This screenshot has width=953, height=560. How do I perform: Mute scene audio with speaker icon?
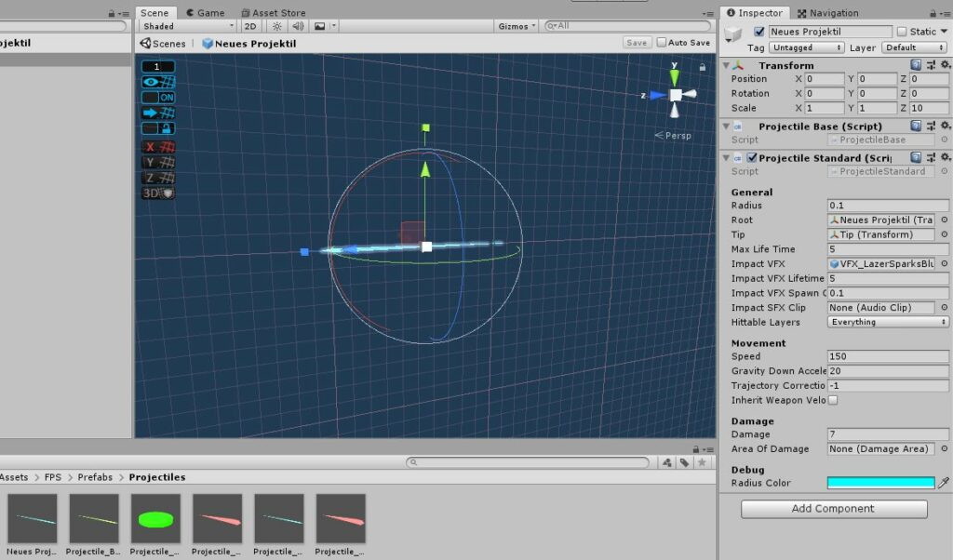click(298, 27)
